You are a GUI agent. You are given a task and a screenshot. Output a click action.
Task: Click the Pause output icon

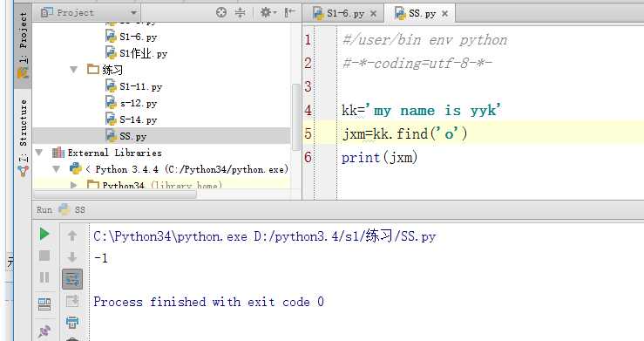tap(44, 277)
